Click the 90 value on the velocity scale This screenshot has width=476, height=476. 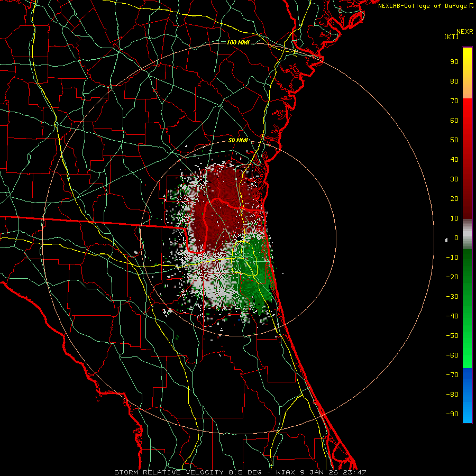pyautogui.click(x=454, y=62)
